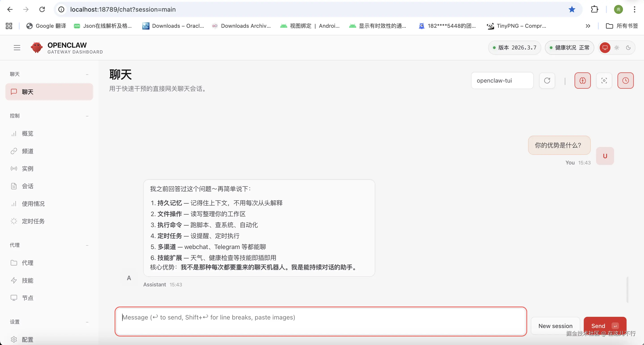Screen dimensions: 644x345
Task: Select the system theme monitor icon
Action: tap(605, 47)
